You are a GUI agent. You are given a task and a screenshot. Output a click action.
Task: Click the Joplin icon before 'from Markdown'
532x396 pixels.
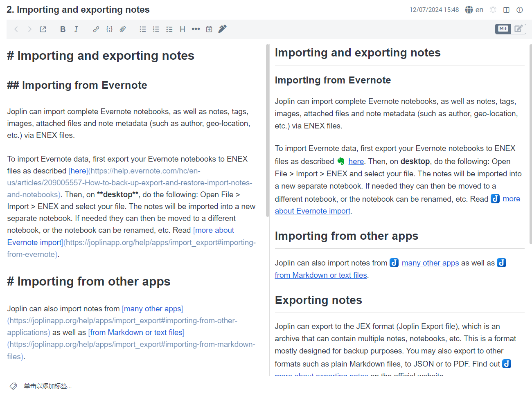point(501,263)
